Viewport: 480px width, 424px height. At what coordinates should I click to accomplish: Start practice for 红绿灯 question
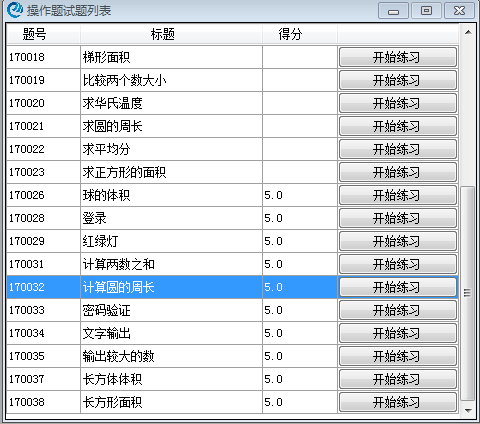[398, 241]
